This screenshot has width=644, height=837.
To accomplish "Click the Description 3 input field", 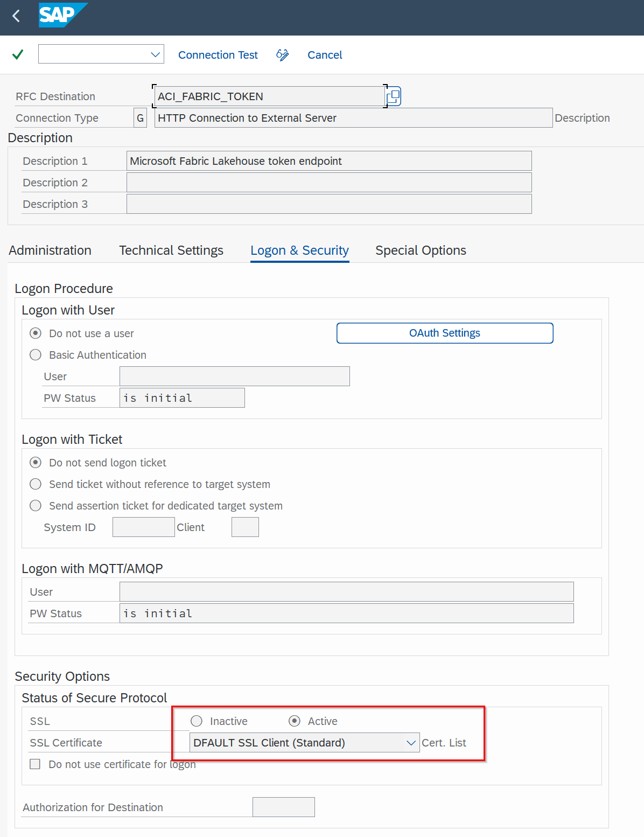I will click(329, 204).
